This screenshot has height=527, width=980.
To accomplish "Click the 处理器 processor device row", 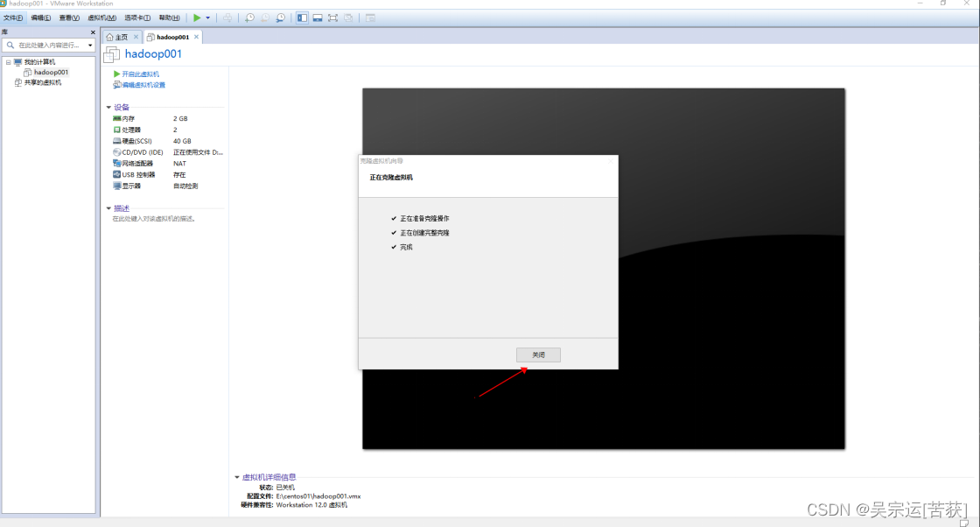I will (167, 130).
